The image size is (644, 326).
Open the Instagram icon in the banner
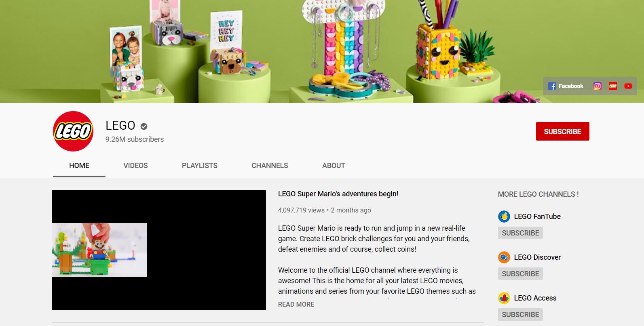tap(597, 86)
